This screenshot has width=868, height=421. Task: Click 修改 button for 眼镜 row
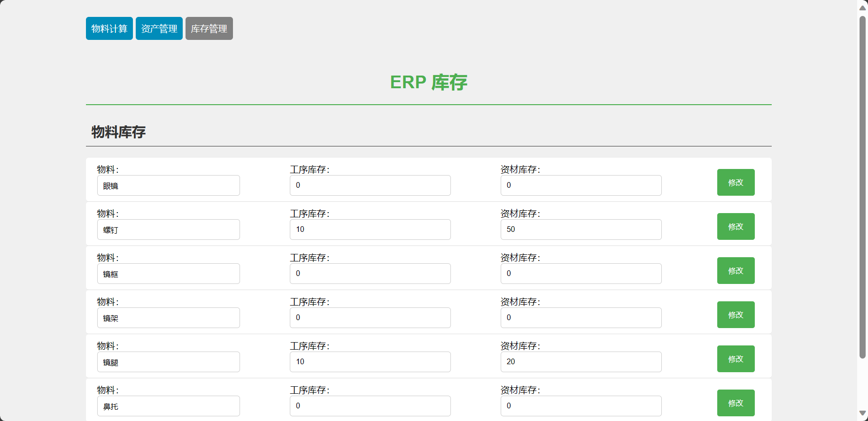click(x=736, y=183)
